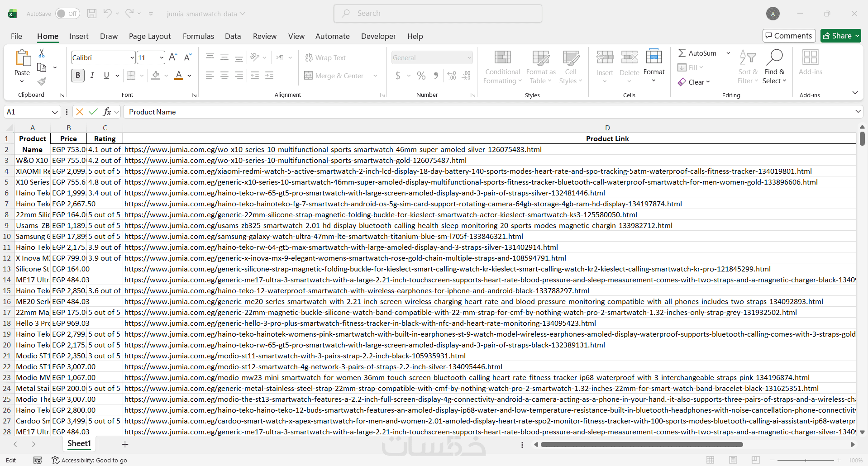Go to the Data tab

tap(233, 36)
